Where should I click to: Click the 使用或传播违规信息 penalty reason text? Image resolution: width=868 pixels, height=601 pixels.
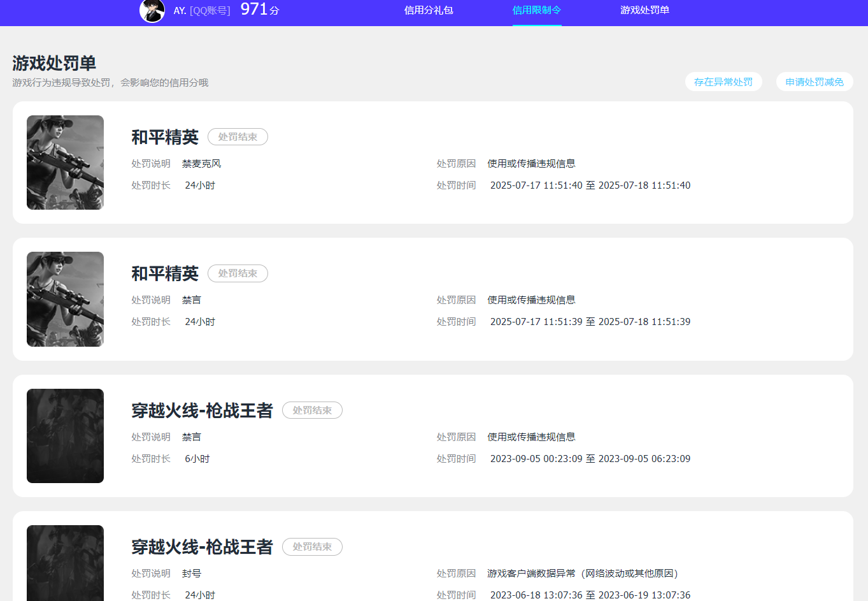tap(532, 163)
